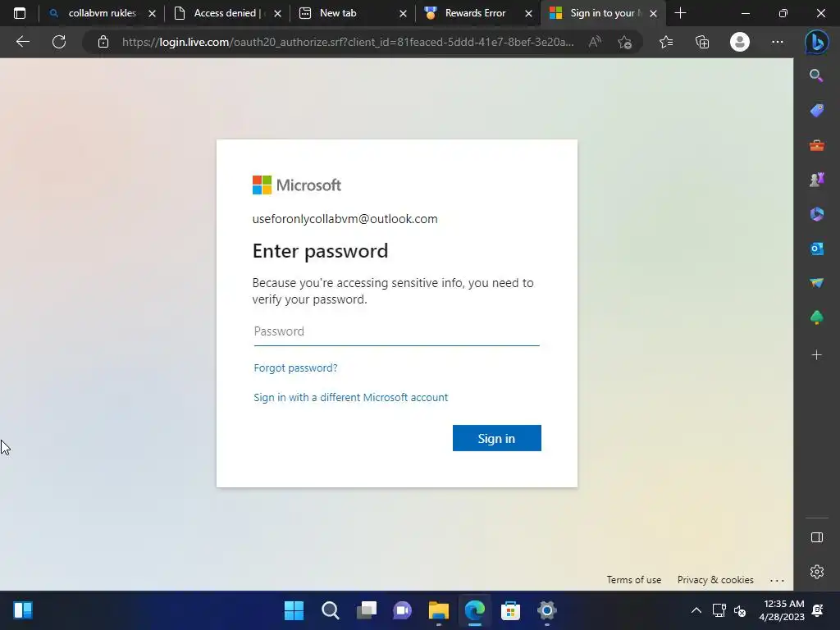Launch Bing chat sidebar button
Screen dimensions: 840x630
[816, 43]
